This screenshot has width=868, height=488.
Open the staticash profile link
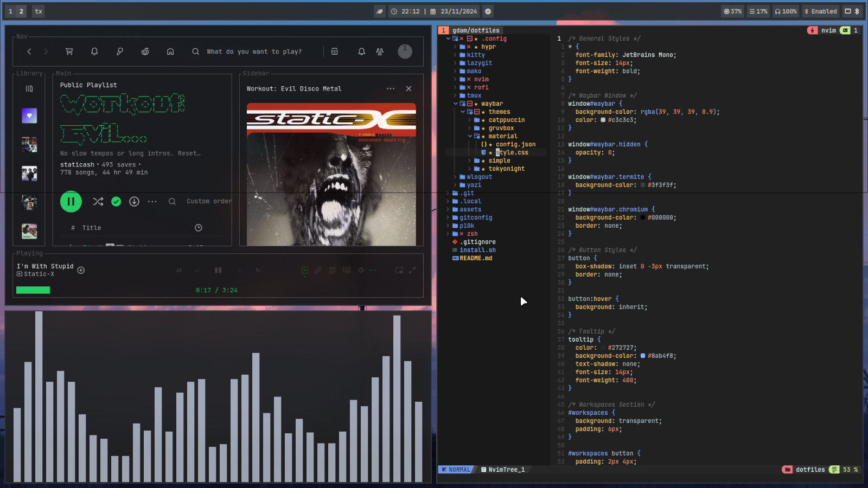pyautogui.click(x=77, y=164)
